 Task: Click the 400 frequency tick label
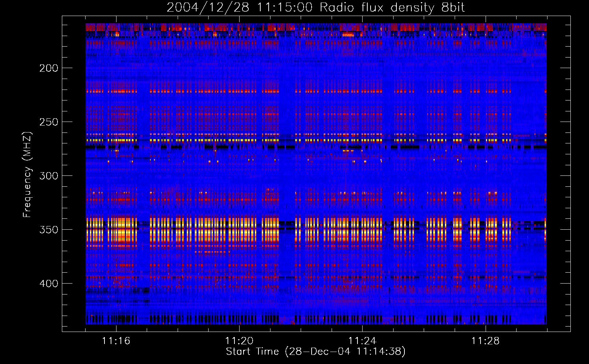click(49, 284)
